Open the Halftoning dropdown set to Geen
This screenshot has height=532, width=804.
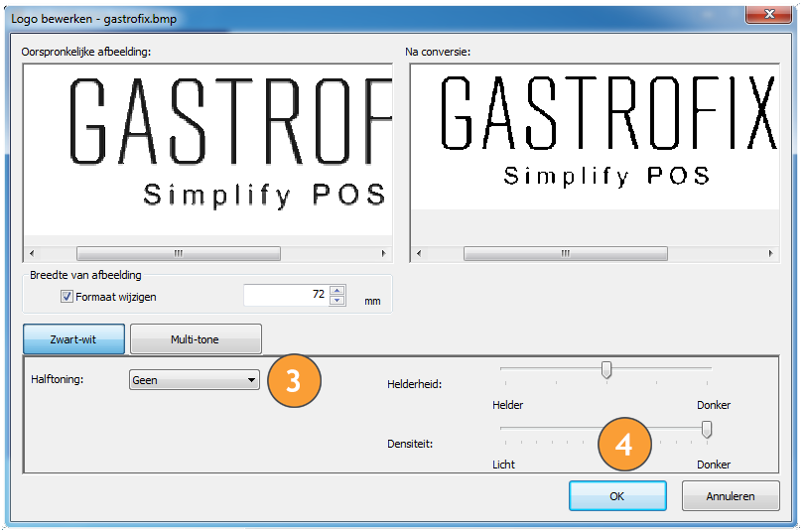195,379
